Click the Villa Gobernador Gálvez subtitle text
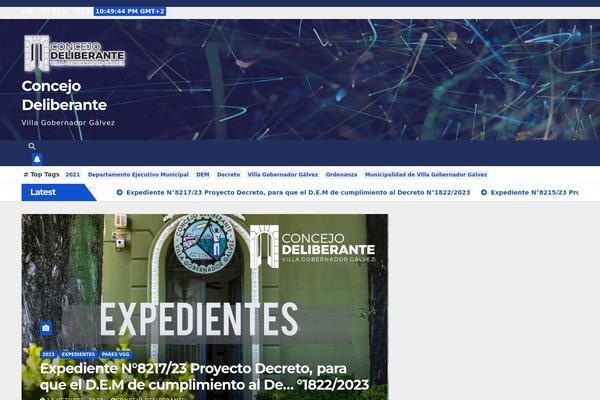 [x=68, y=123]
